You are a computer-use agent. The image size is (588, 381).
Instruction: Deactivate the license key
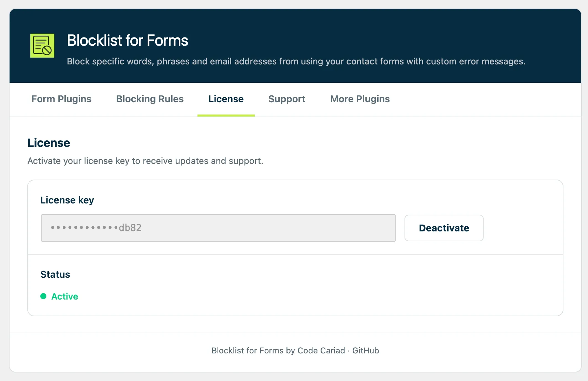click(444, 228)
